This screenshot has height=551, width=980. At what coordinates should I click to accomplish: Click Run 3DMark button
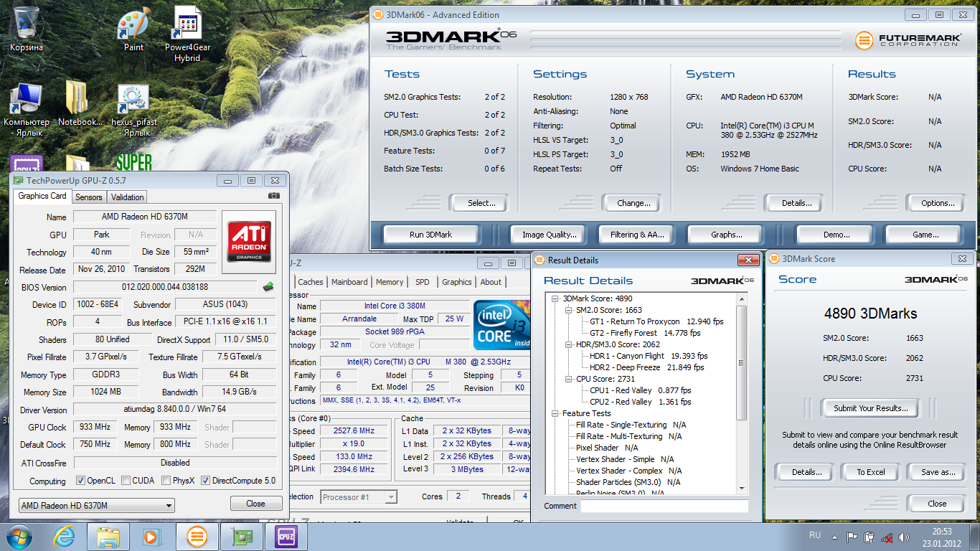click(x=430, y=235)
